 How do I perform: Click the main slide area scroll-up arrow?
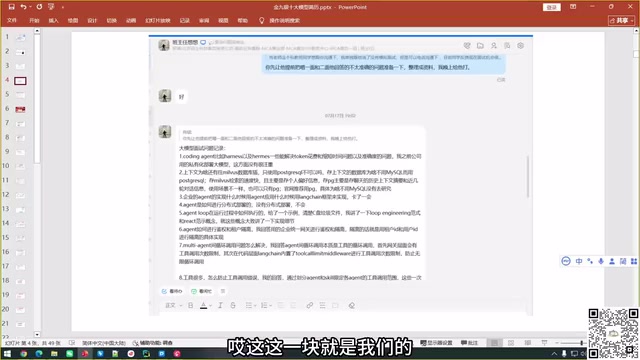click(636, 31)
